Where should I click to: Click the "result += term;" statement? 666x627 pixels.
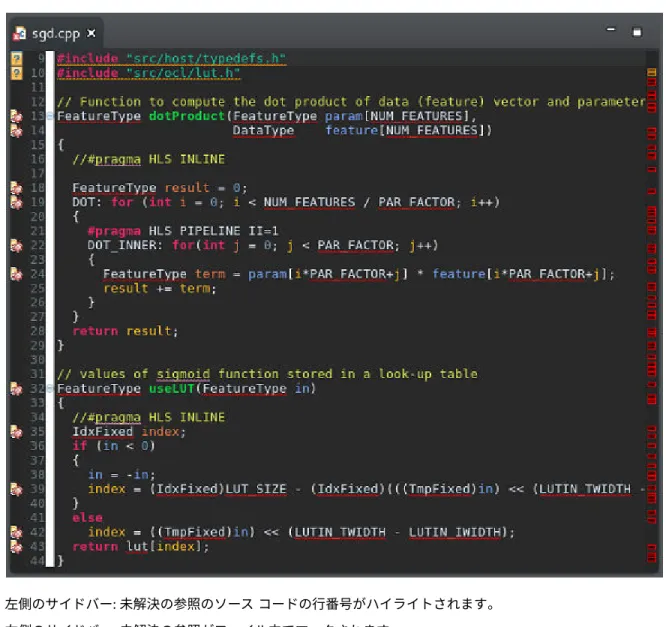tap(160, 288)
